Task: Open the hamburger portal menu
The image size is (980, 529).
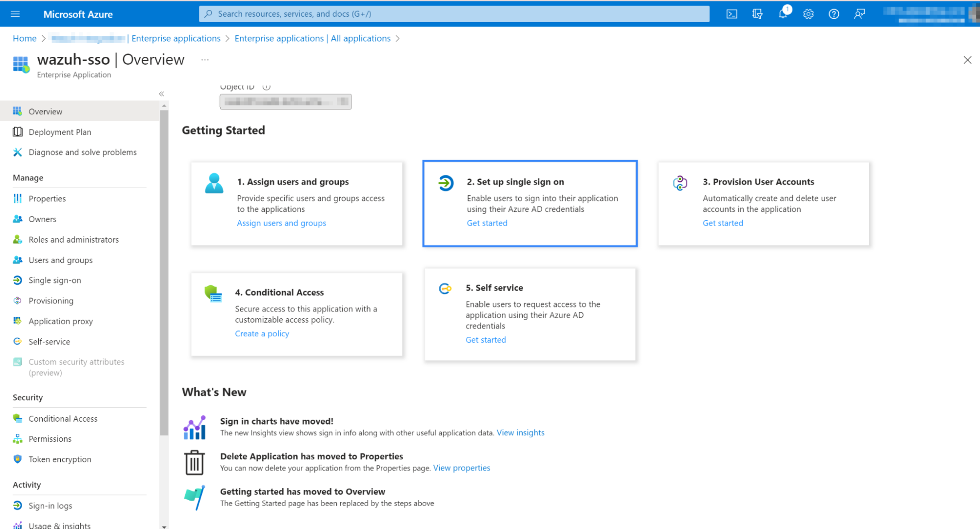Action: coord(15,14)
